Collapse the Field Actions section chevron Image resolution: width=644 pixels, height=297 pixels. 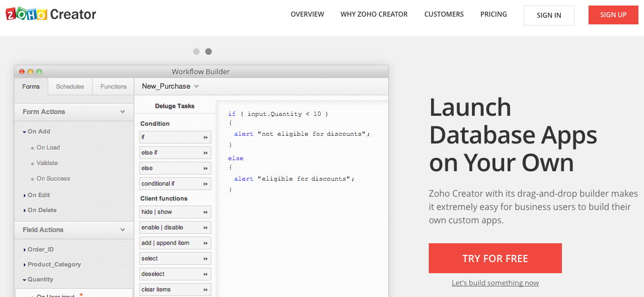[123, 230]
